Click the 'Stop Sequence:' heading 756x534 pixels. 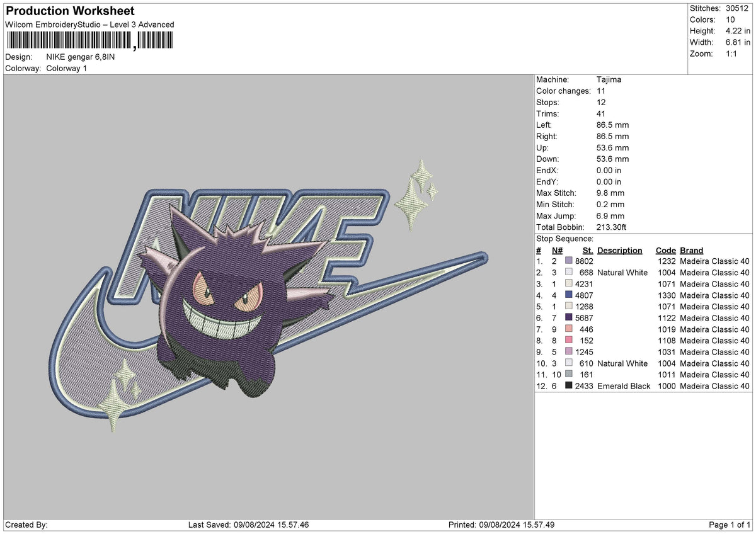coord(564,239)
